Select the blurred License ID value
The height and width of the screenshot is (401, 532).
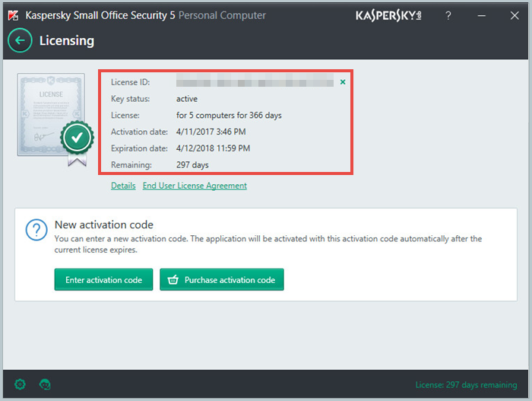tap(255, 81)
